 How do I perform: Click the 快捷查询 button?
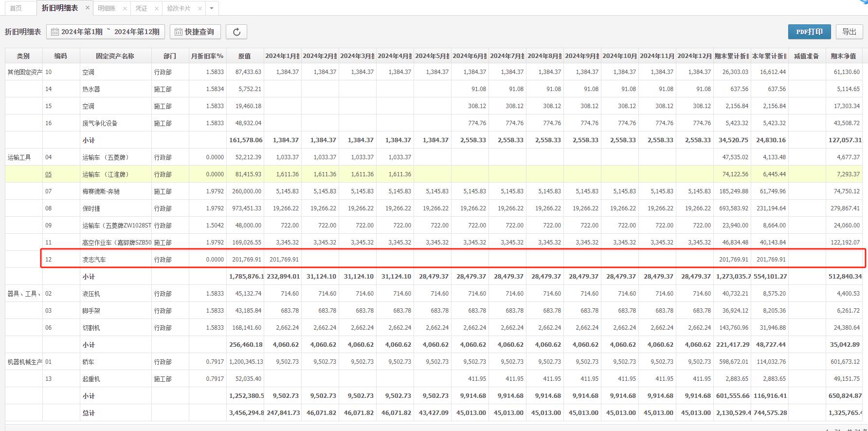click(x=195, y=32)
